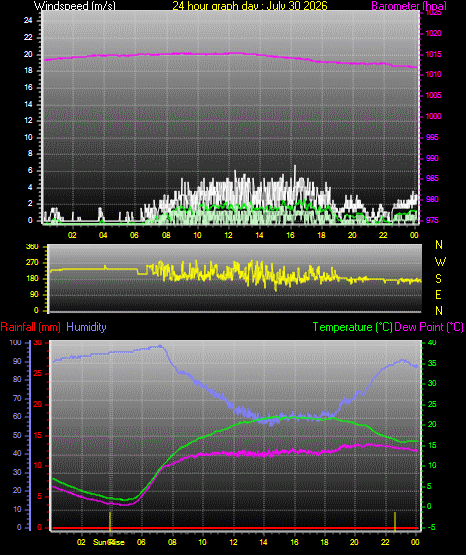Click "40" on the green temperature axis

(432, 342)
